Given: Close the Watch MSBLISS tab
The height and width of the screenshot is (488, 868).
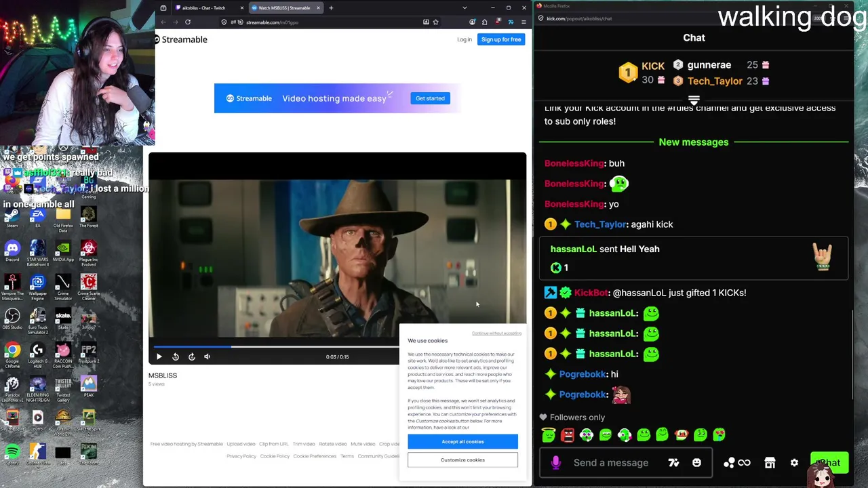Looking at the screenshot, I should click(318, 8).
